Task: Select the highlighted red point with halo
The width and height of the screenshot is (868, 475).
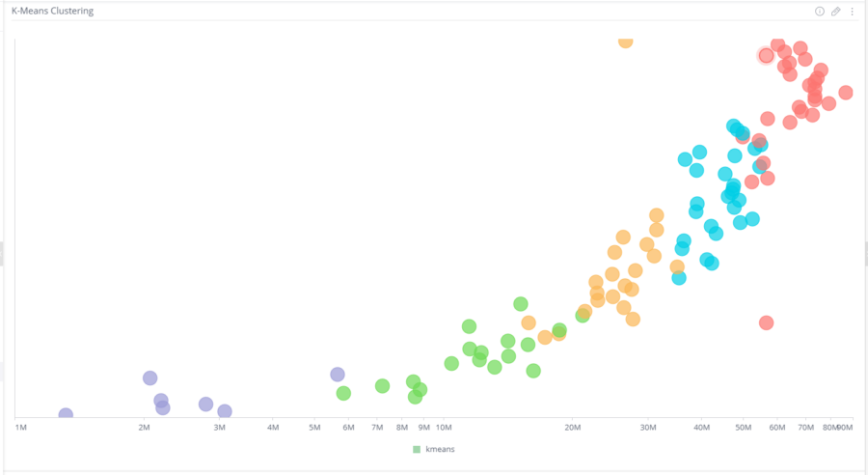Action: 766,55
